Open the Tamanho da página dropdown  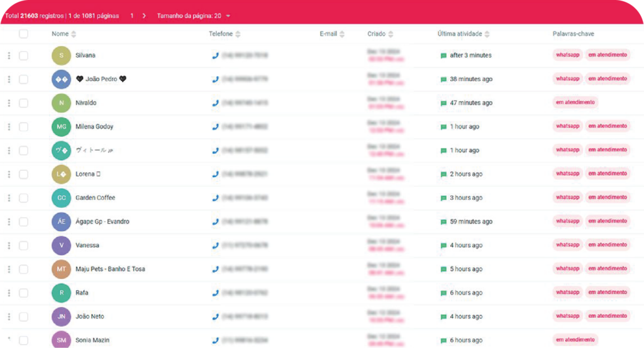(194, 16)
